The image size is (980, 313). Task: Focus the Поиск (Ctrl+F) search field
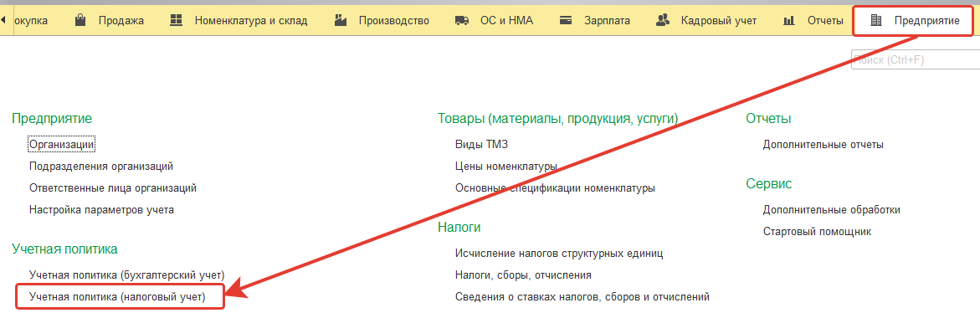coord(915,60)
